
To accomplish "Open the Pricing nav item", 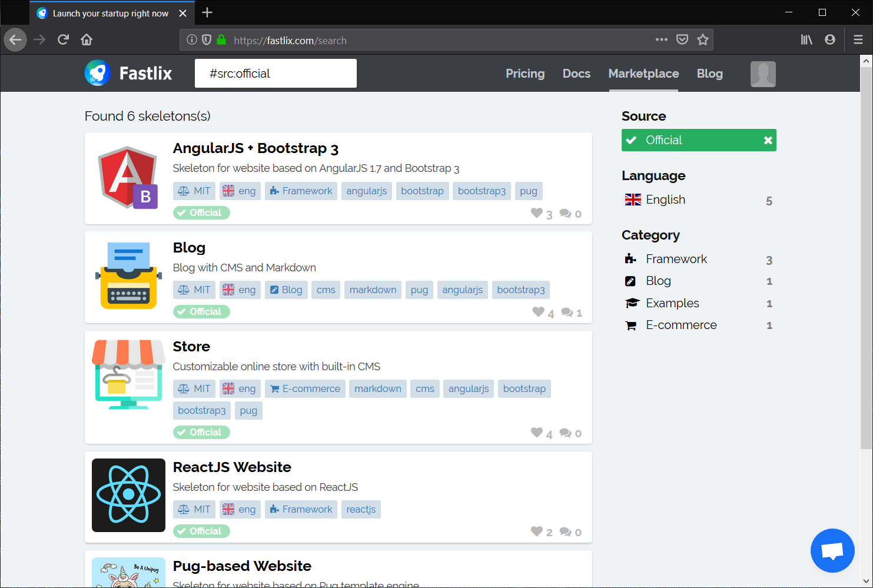I will [525, 74].
